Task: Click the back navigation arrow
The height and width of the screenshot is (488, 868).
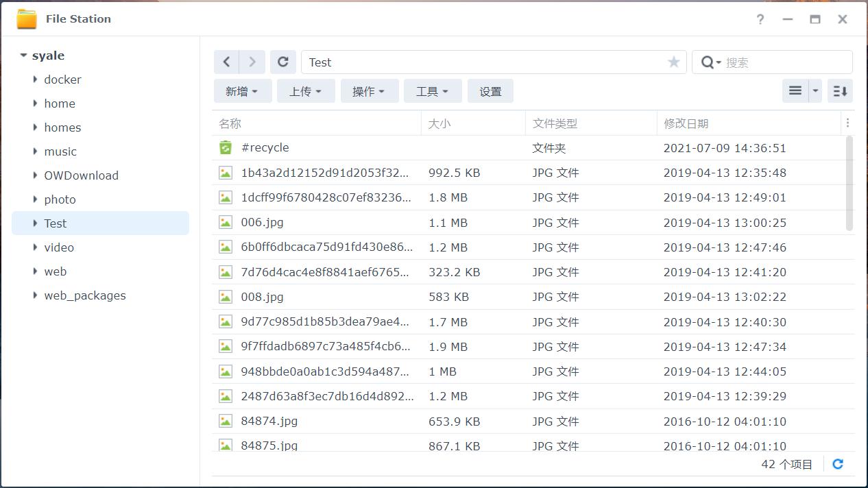Action: coord(226,62)
